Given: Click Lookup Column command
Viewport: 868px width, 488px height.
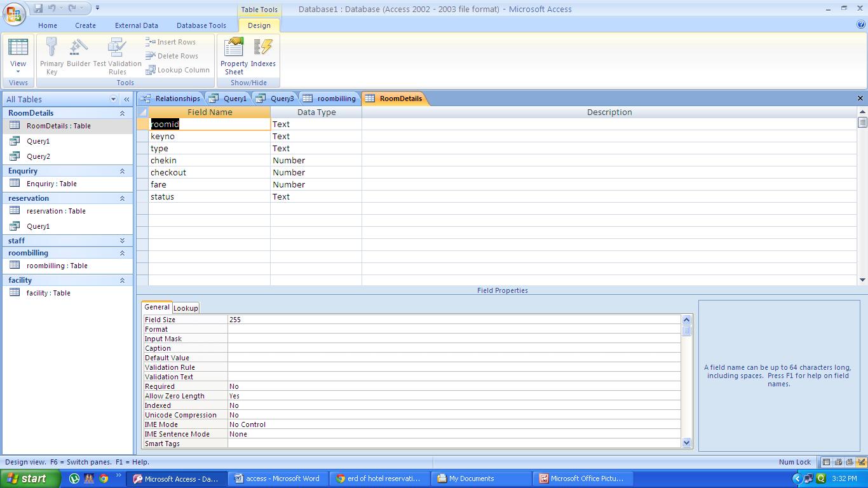Looking at the screenshot, I should (177, 70).
